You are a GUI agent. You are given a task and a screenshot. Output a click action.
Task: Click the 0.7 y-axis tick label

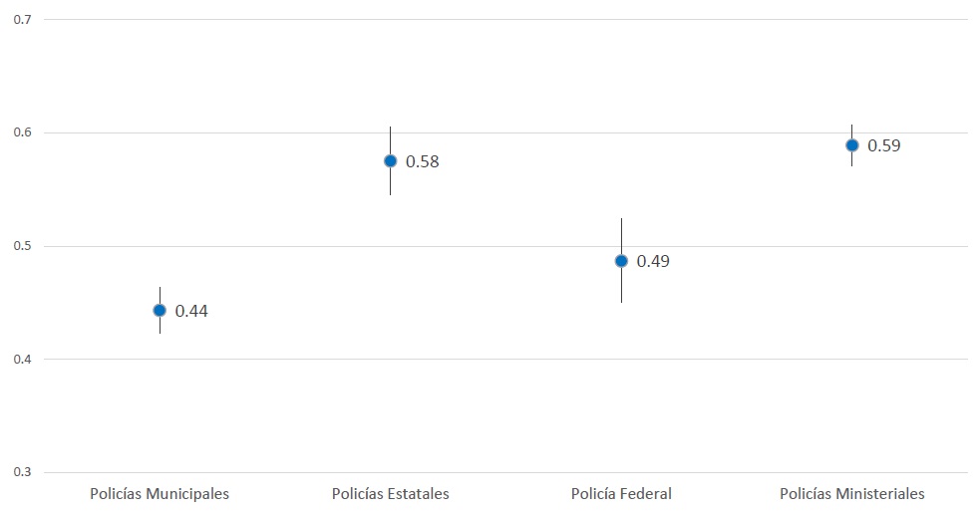click(22, 20)
